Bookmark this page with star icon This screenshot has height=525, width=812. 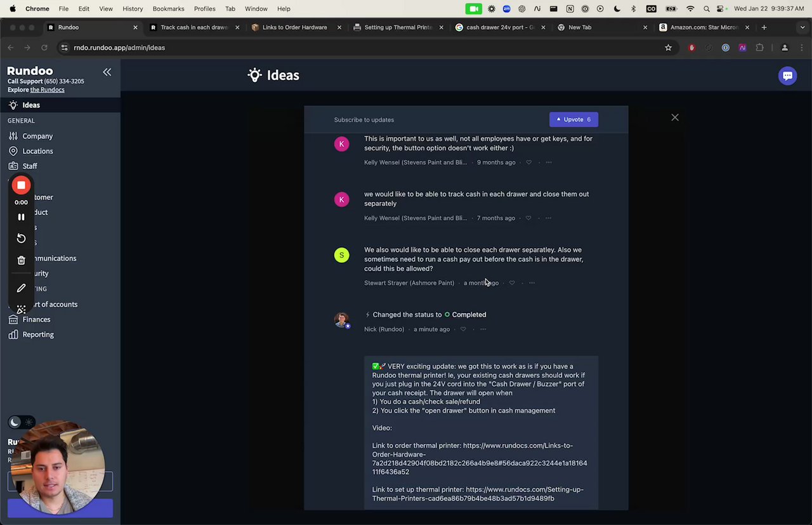668,48
